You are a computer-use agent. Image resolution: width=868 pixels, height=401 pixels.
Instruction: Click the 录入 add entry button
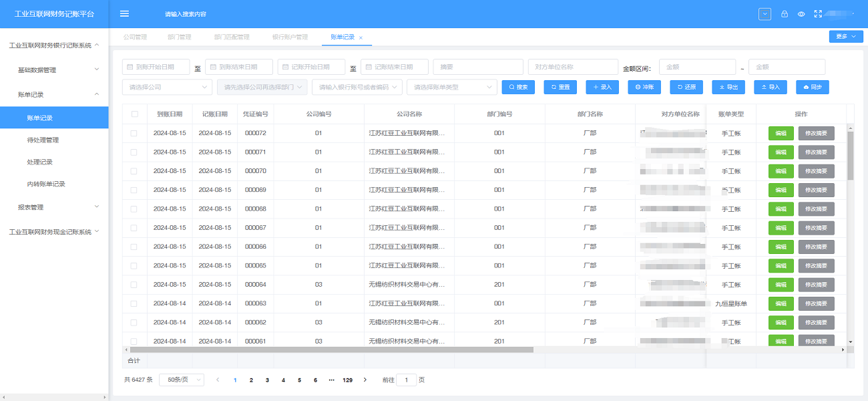click(x=602, y=87)
